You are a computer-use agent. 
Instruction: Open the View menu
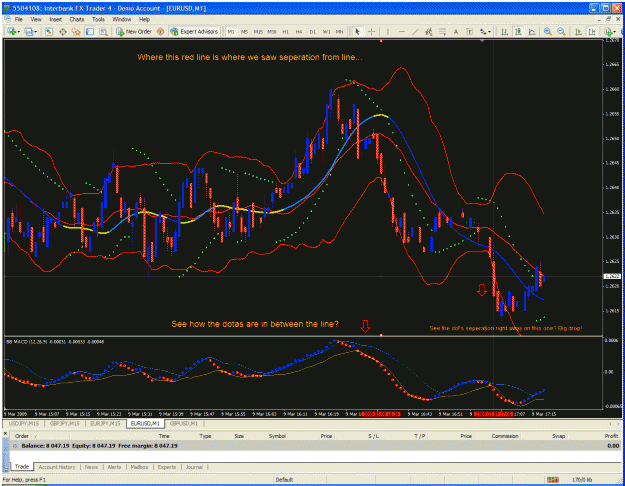36,19
